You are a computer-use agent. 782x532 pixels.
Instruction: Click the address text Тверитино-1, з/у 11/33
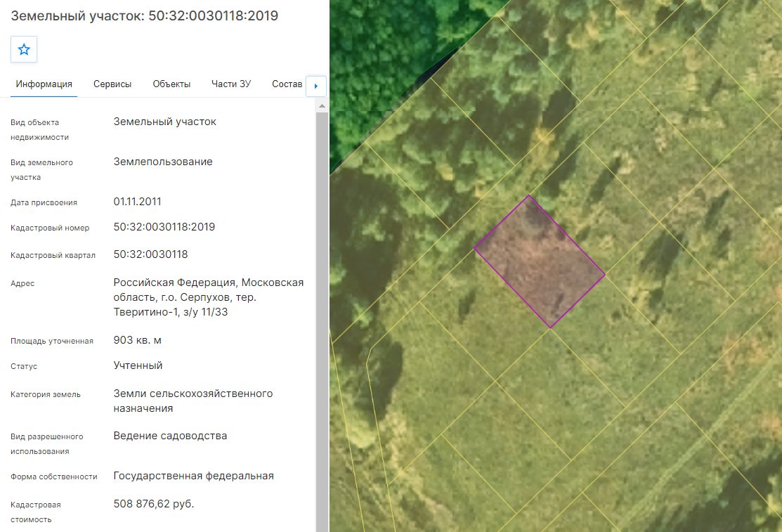(171, 312)
